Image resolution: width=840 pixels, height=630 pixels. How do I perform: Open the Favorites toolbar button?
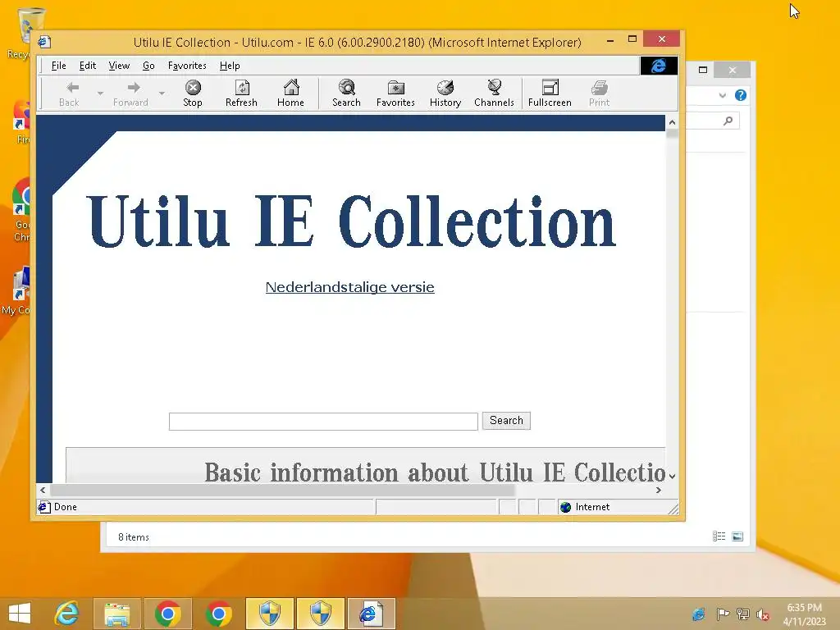[x=395, y=94]
